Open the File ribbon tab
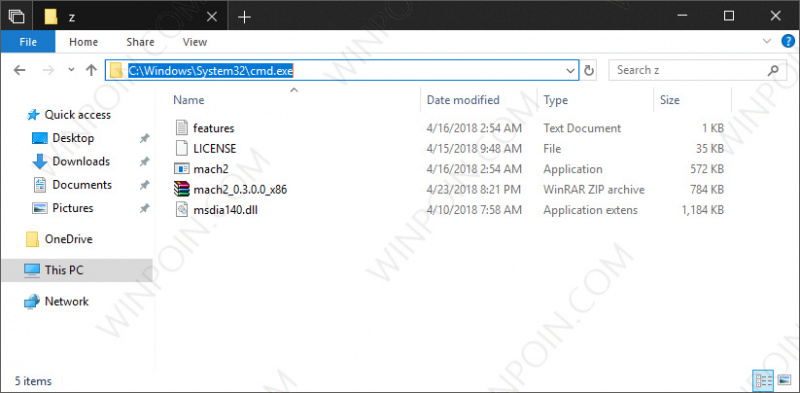The height and width of the screenshot is (393, 800). 28,42
